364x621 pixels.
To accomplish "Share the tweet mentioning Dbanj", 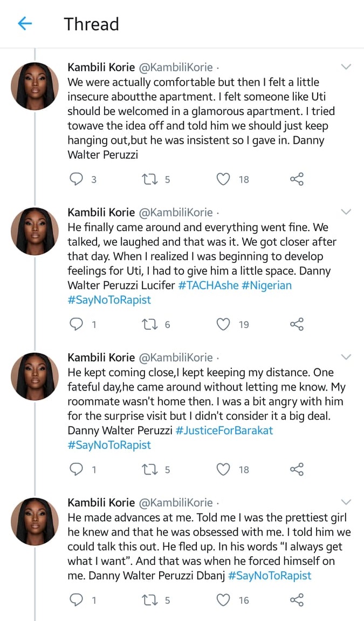I will tap(297, 599).
